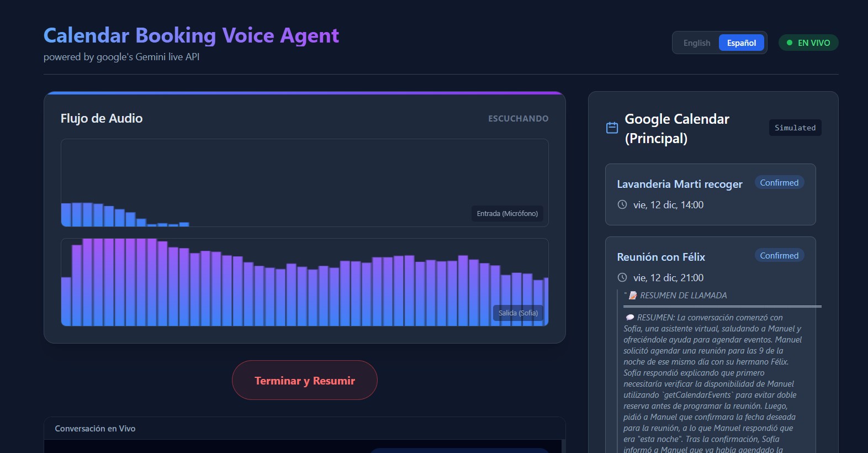The height and width of the screenshot is (453, 868).
Task: Click the Google Calendar icon in the sidebar
Action: pyautogui.click(x=612, y=127)
